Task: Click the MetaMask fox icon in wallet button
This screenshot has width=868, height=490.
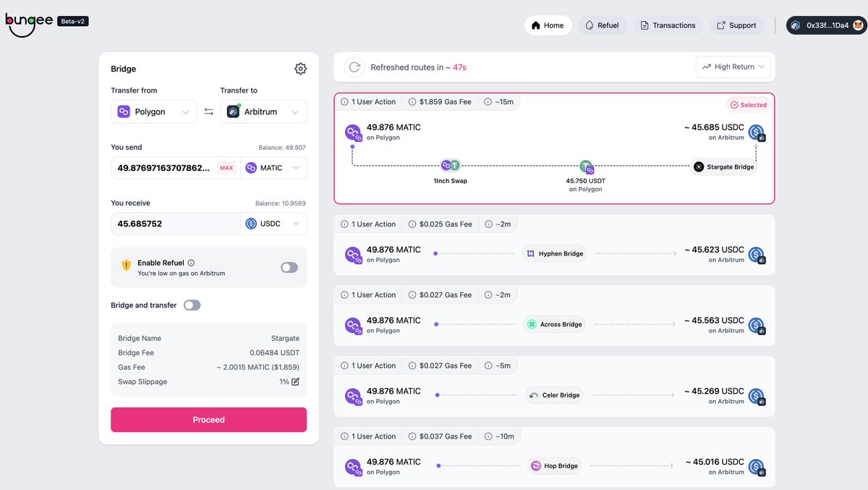Action: pyautogui.click(x=857, y=25)
